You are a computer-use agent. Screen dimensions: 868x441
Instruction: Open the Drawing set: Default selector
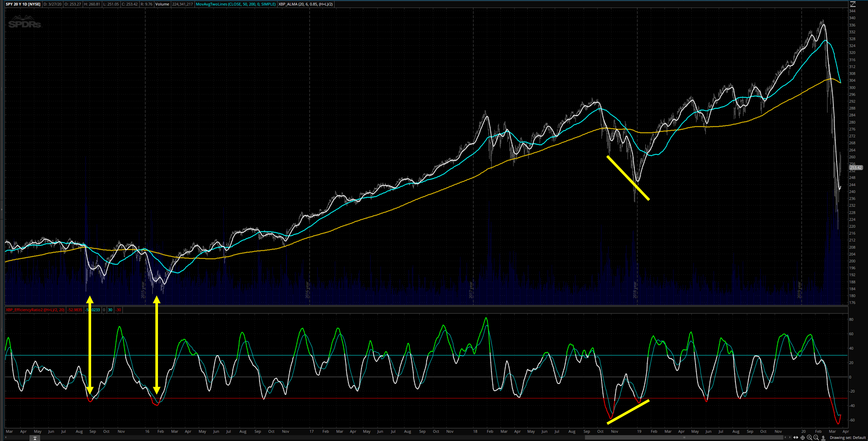(847, 438)
